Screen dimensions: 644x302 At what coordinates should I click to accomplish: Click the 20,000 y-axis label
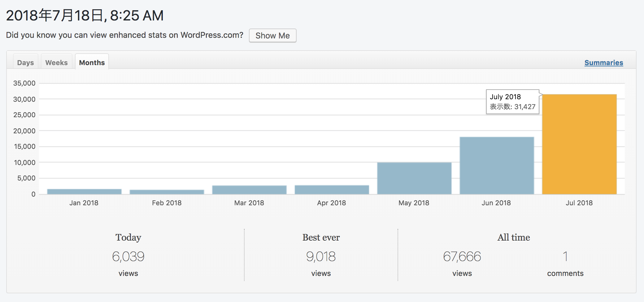pyautogui.click(x=24, y=131)
